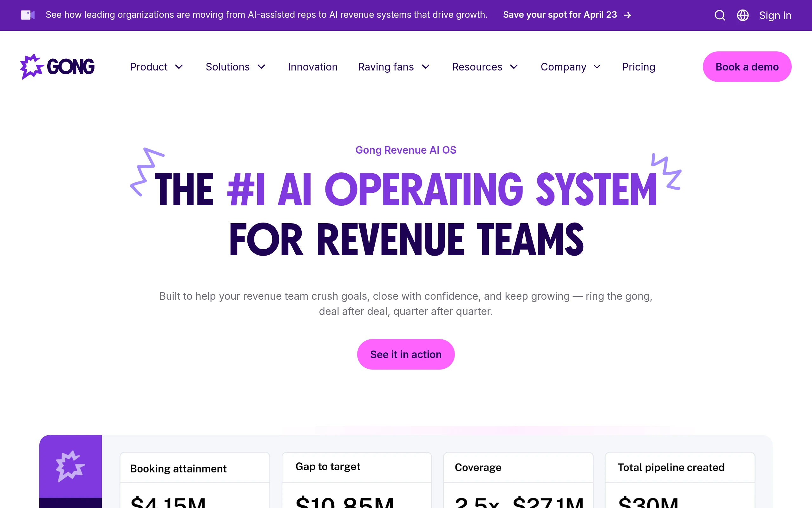Go to the Innovation page

coord(313,67)
